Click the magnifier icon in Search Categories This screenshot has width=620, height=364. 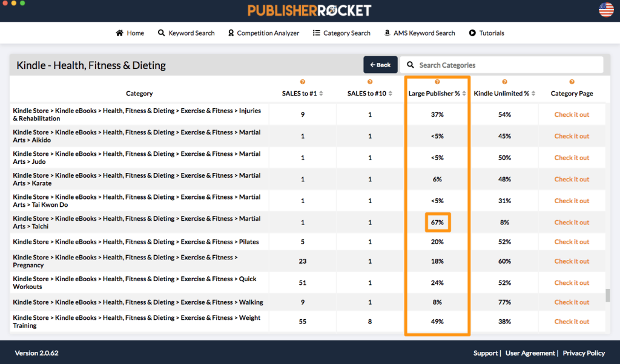point(411,65)
